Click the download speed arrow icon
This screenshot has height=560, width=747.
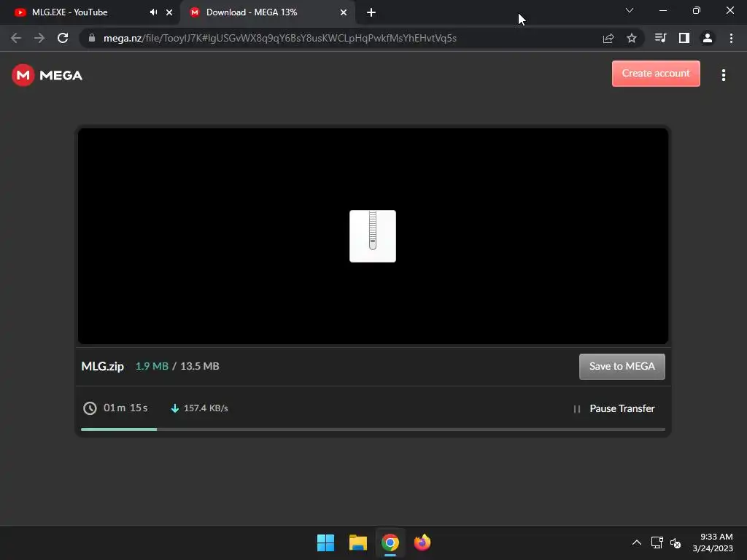175,408
